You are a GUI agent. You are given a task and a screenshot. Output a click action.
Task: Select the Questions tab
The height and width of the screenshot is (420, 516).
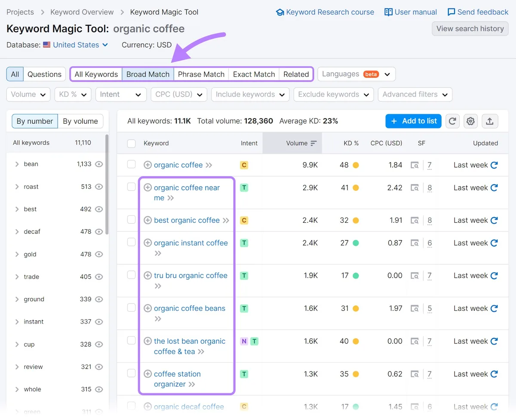click(x=44, y=74)
